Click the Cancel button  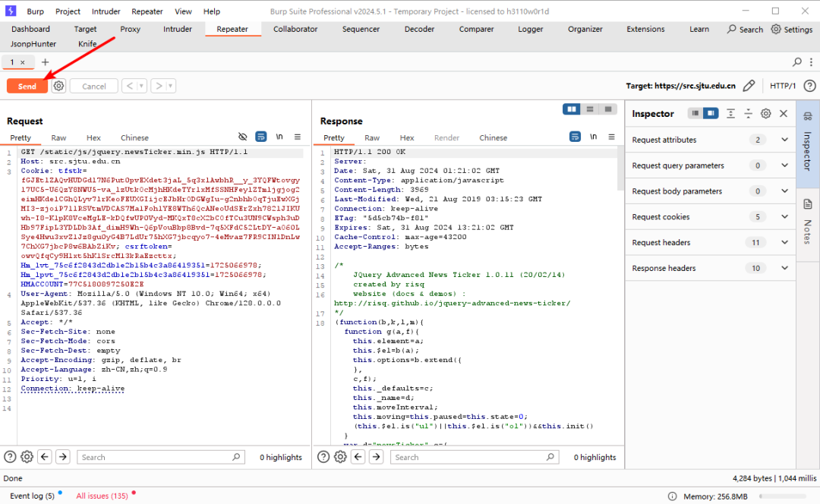(x=93, y=87)
